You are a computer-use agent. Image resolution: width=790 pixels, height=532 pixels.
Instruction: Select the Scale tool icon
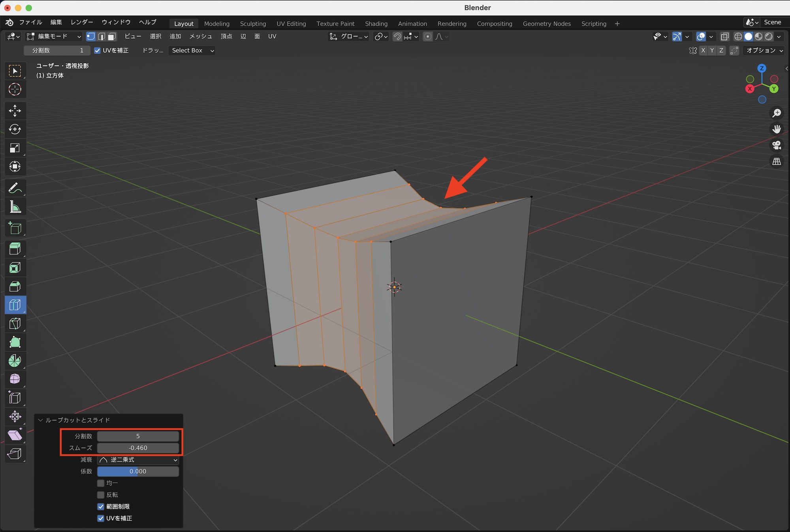(15, 148)
